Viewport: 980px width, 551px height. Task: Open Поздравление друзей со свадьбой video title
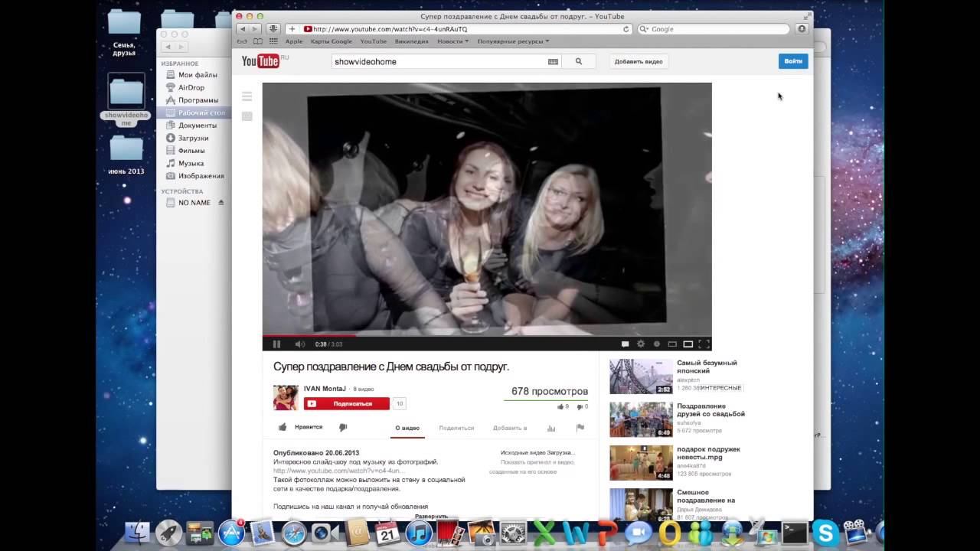pyautogui.click(x=710, y=410)
